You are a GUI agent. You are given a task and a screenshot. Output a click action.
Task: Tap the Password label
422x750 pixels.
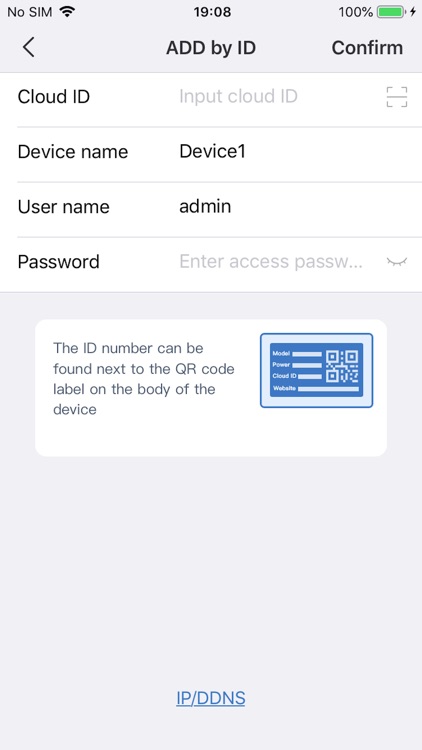(58, 262)
